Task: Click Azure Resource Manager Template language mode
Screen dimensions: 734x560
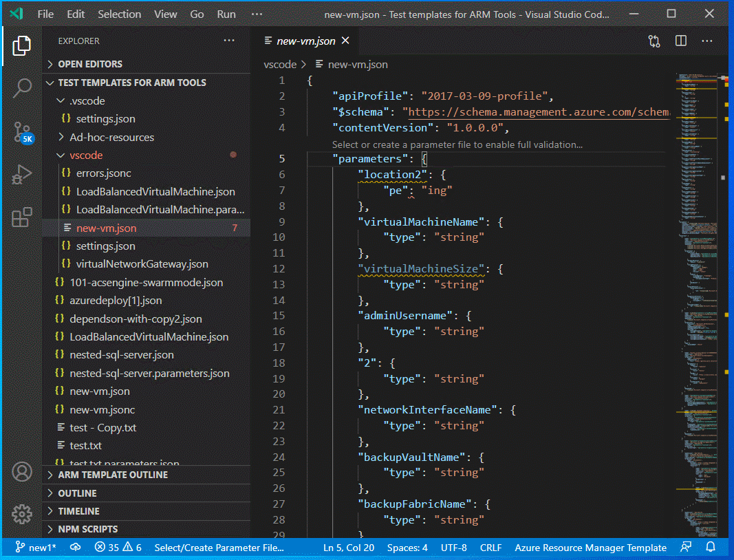Action: point(590,547)
